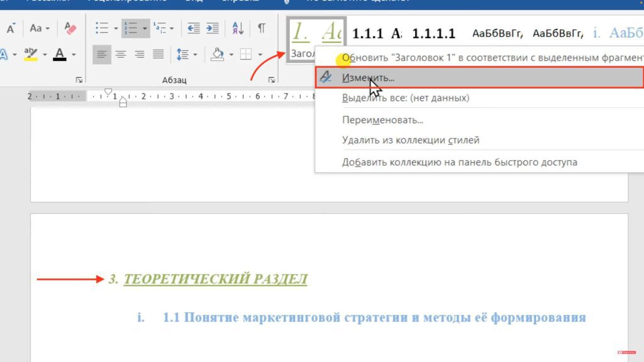Click the line spacing icon
Viewport: 644px width, 362px height.
pos(182,55)
